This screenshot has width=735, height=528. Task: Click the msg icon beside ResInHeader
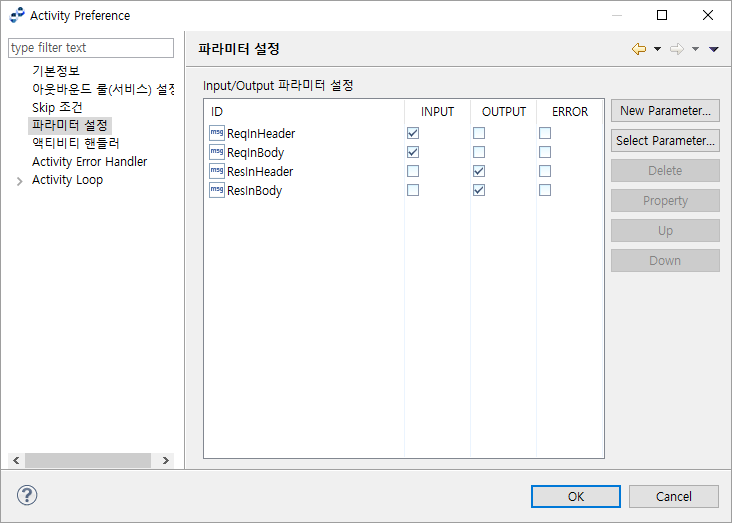tap(217, 171)
